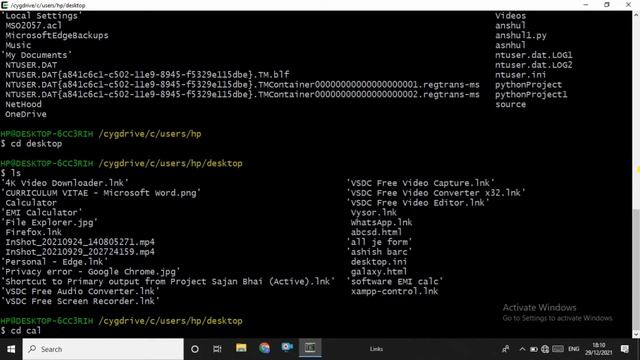Click the Cygwin terminal title bar icon
The height and width of the screenshot is (360, 640).
[4, 5]
